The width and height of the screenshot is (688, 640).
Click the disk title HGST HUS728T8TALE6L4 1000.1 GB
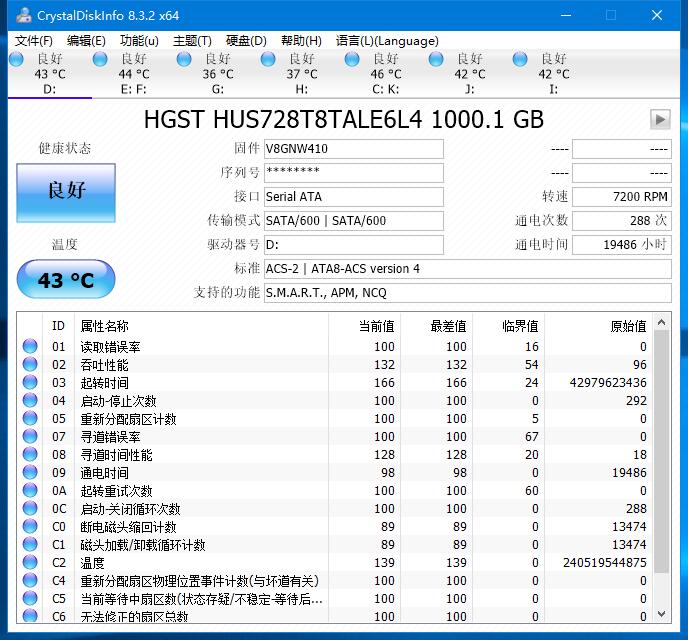coord(344,119)
